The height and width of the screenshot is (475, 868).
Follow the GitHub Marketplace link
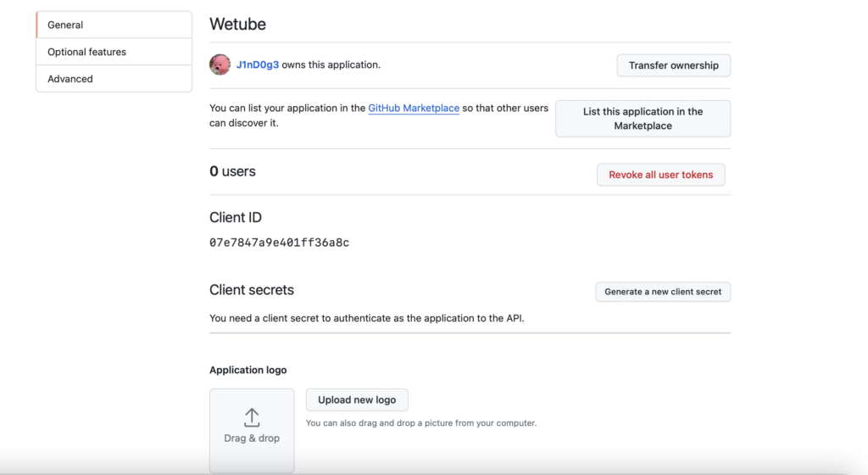(414, 108)
